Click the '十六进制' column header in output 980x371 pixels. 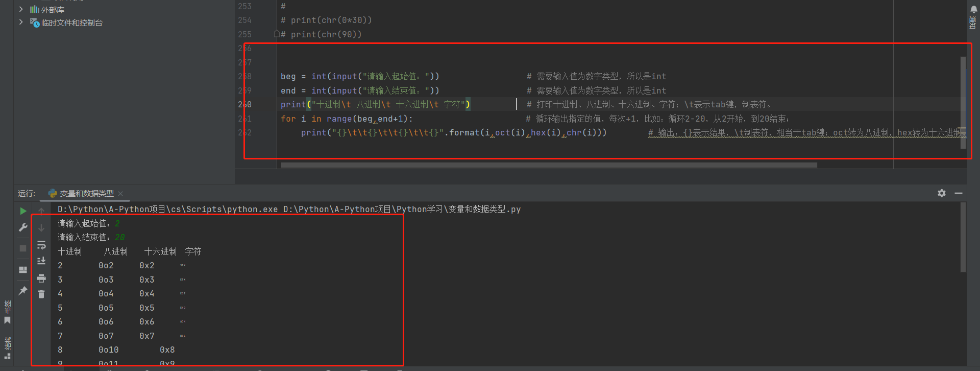coord(161,251)
